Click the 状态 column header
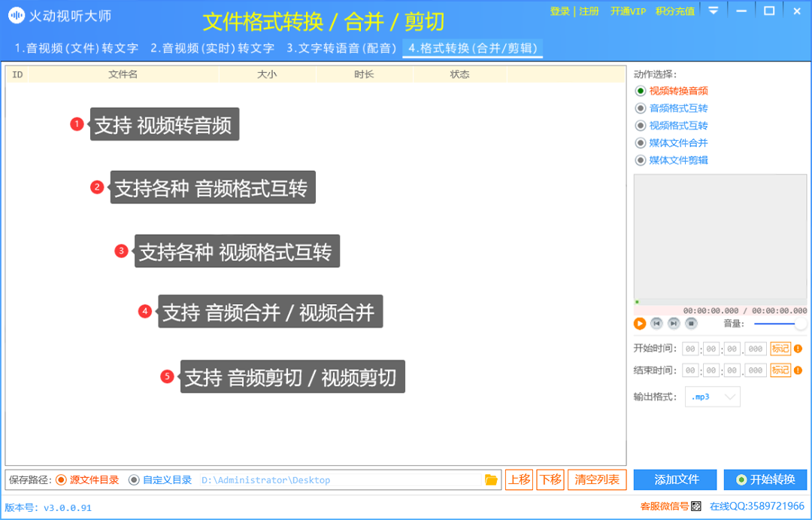Screen dimensions: 812x520 coord(460,75)
